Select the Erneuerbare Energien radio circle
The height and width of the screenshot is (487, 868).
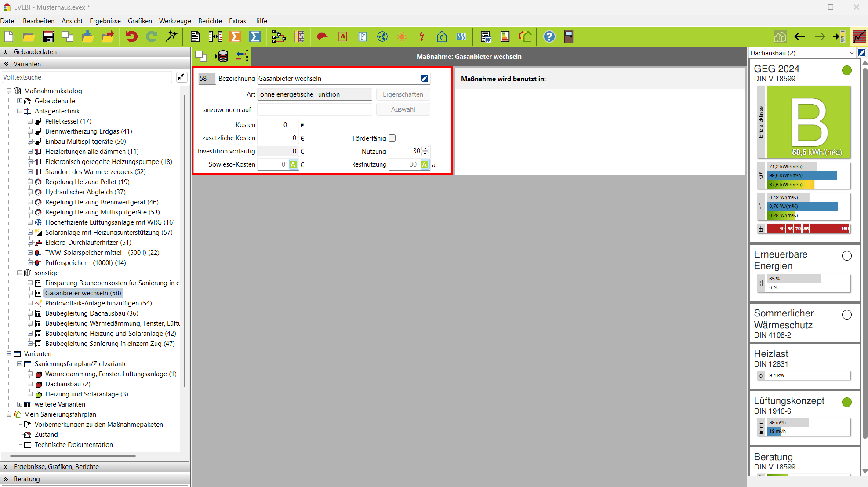[x=846, y=256]
